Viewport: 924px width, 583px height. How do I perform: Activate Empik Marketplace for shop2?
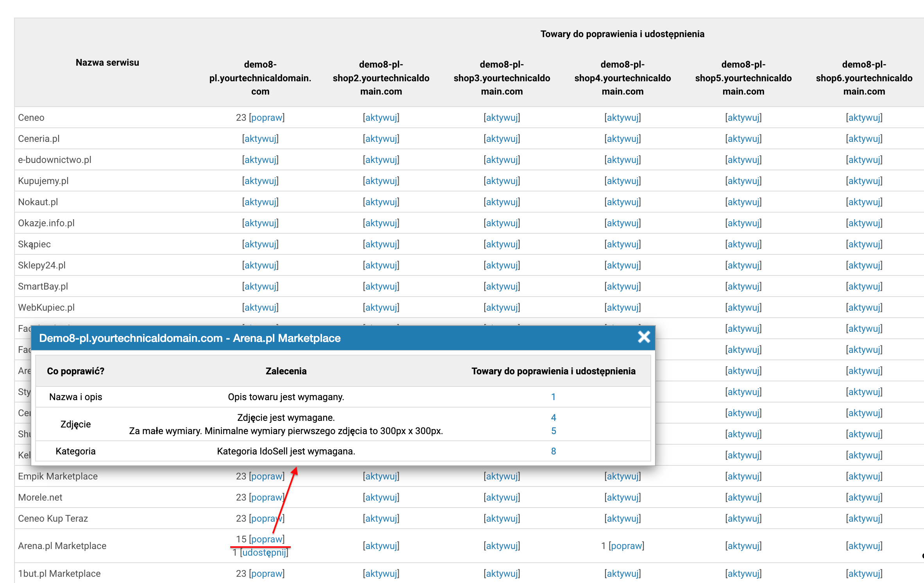381,476
